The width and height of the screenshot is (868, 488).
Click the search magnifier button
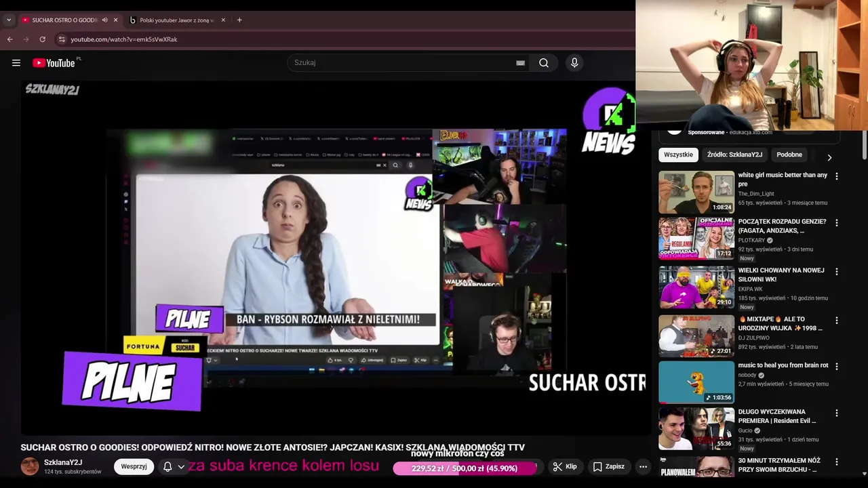544,63
